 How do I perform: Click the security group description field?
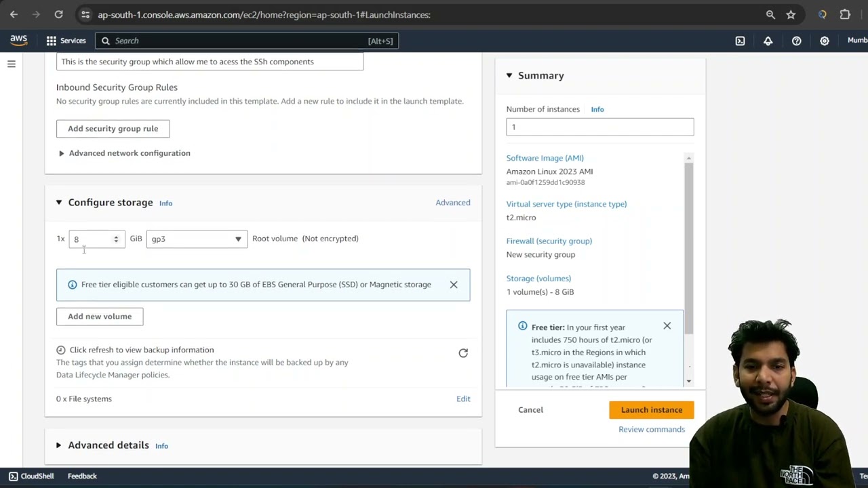click(x=210, y=62)
